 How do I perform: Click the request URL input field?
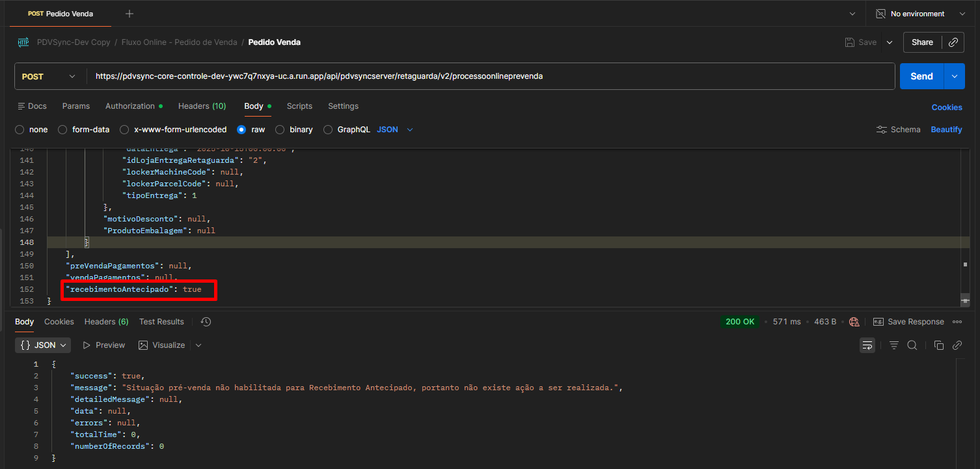(488, 76)
